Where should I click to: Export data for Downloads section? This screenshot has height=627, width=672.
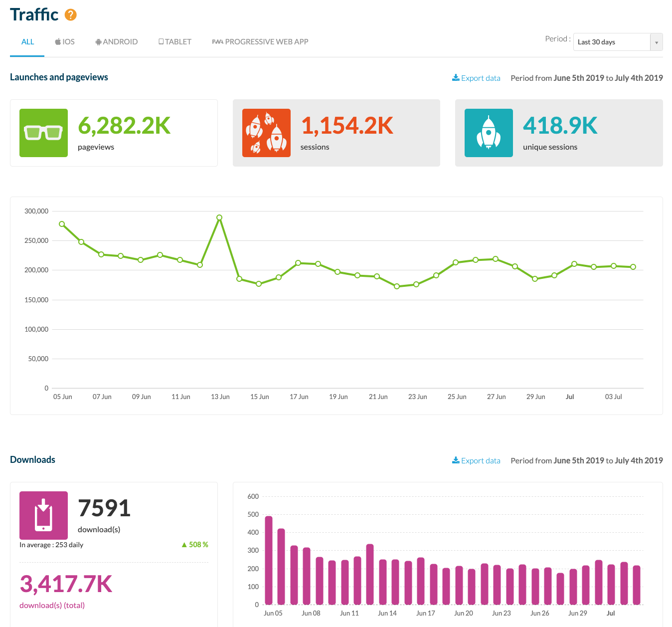[x=476, y=460]
